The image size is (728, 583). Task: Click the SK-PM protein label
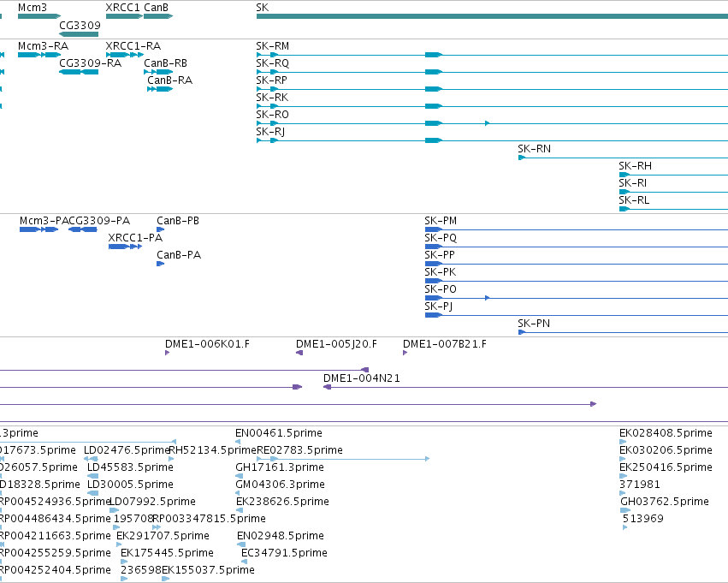coord(441,221)
